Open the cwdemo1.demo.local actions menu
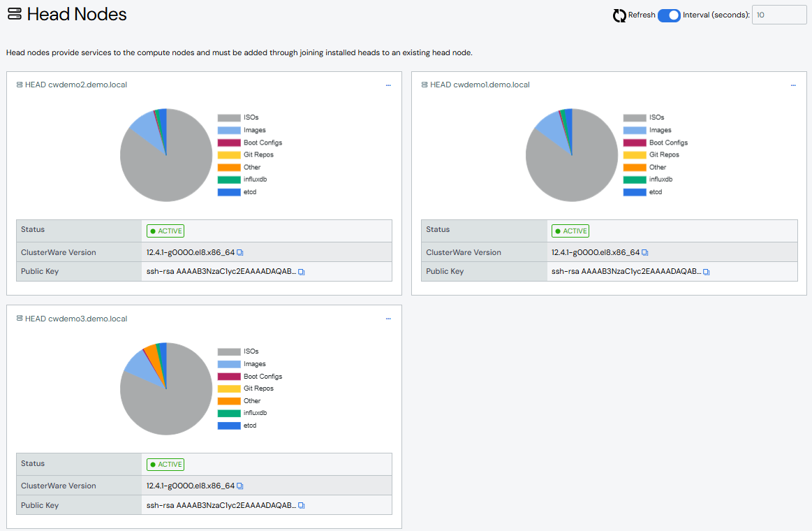 click(793, 85)
